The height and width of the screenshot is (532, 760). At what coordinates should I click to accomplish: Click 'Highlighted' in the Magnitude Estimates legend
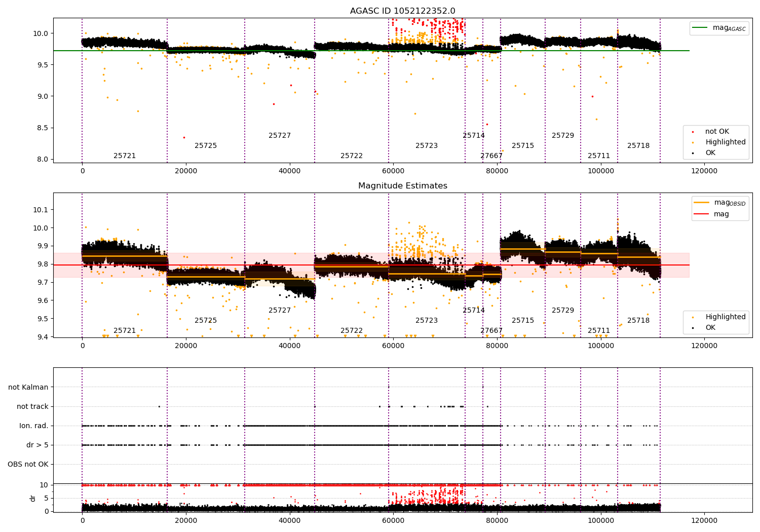(x=719, y=317)
